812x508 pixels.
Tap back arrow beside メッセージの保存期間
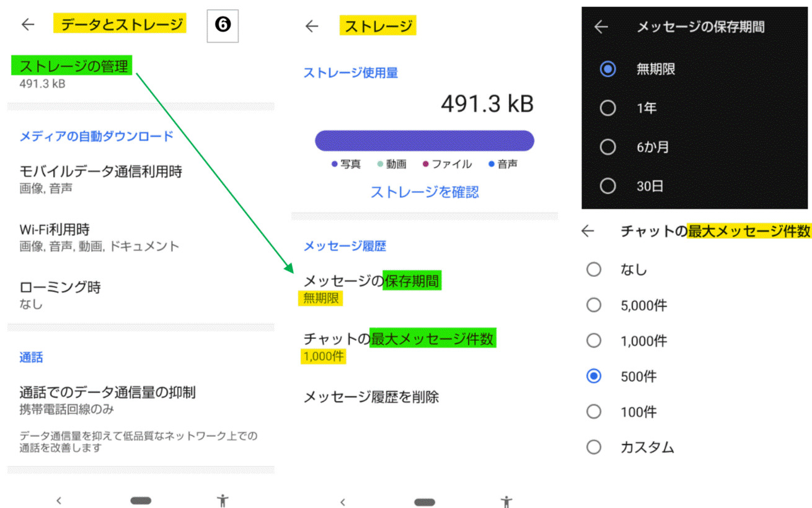[x=601, y=27]
